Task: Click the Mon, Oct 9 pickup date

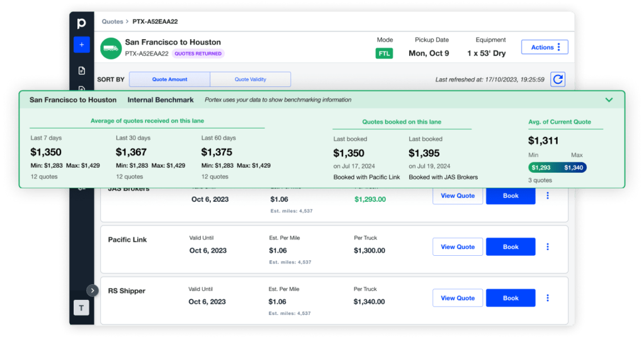Action: point(429,54)
